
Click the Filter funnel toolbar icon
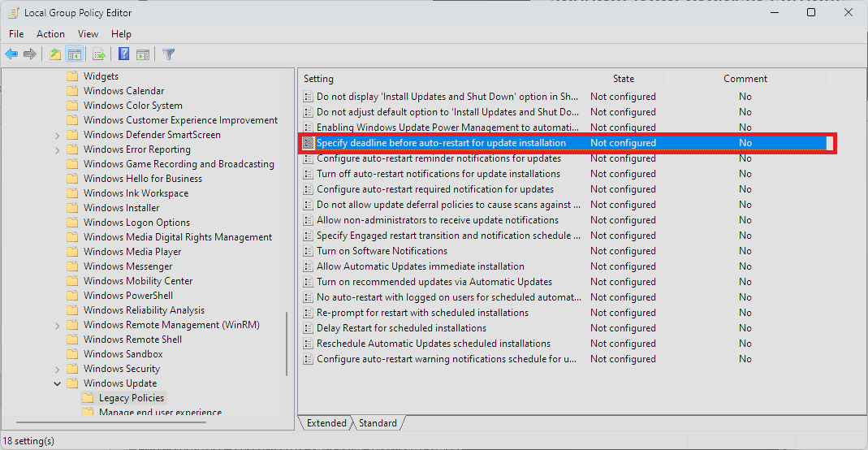pos(168,54)
